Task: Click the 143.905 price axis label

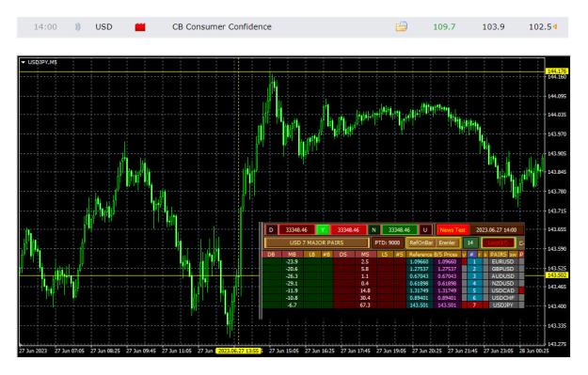Action: (557, 153)
